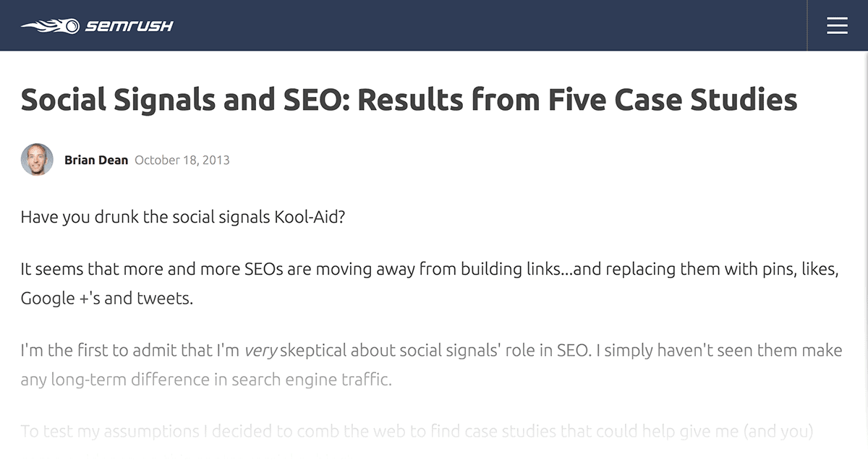Click the Kool-Aid opening paragraph
This screenshot has width=868, height=465.
[x=184, y=216]
